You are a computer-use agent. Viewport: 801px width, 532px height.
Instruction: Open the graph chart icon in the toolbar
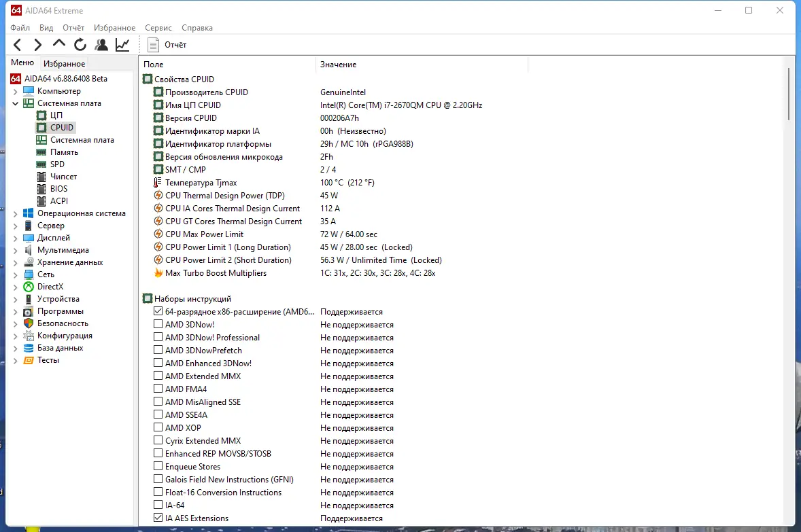[x=122, y=45]
